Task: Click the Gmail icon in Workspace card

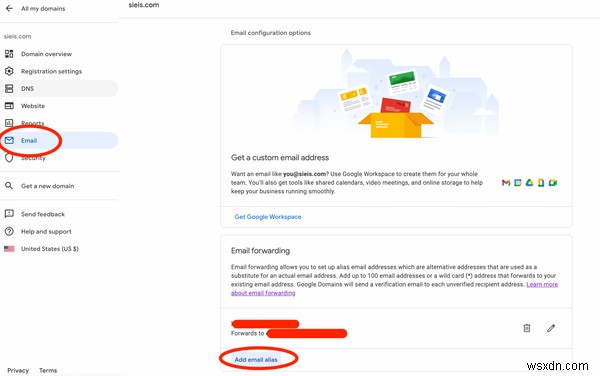Action: (506, 183)
